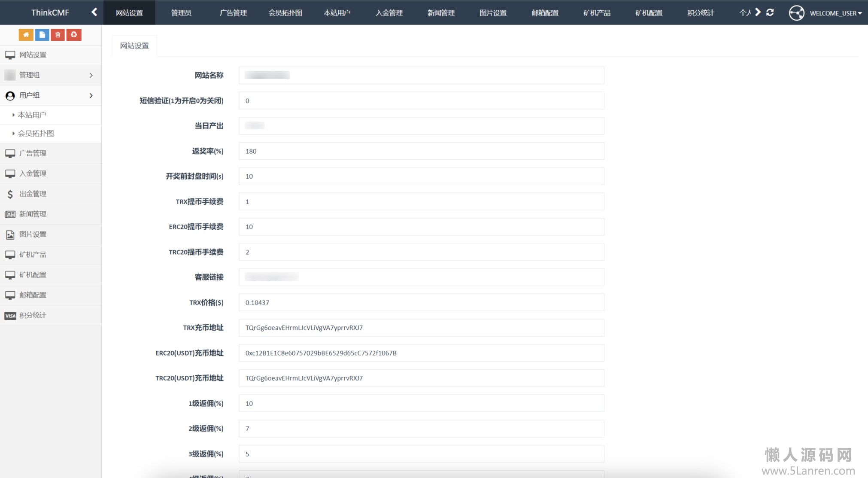Switch to the 网站设置 content tab
This screenshot has width=868, height=478.
[134, 46]
